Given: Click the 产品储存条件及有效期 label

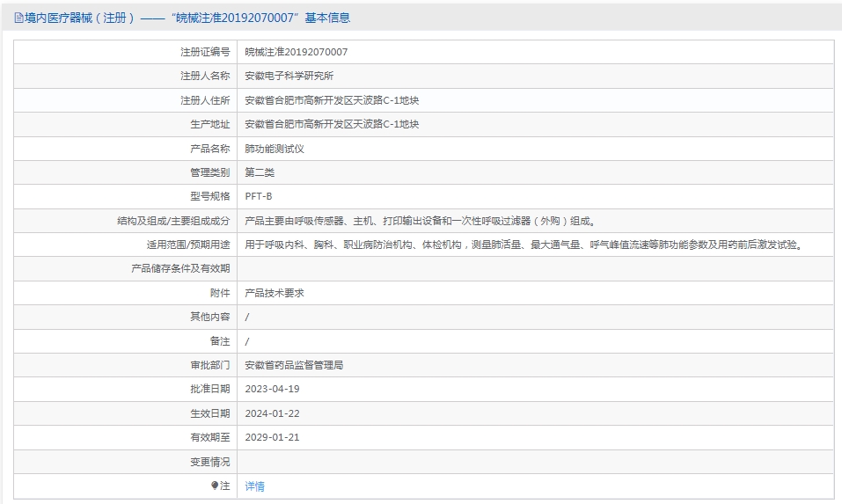Looking at the screenshot, I should (180, 268).
